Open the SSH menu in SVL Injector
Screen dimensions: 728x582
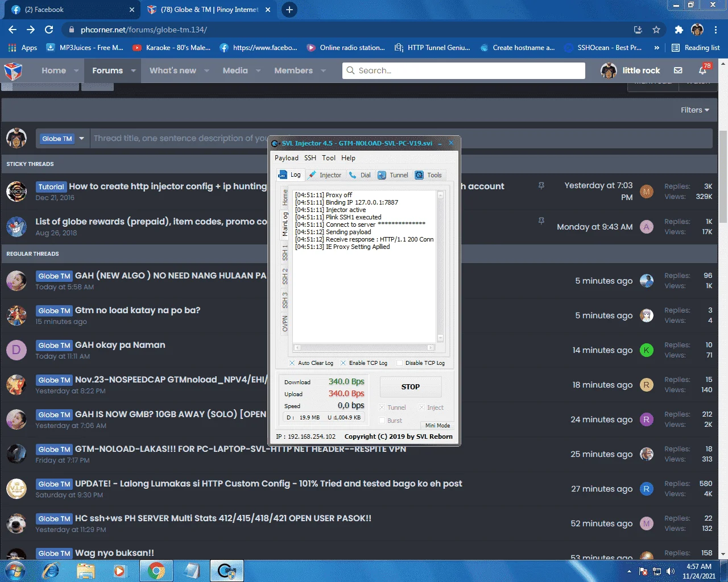tap(310, 158)
